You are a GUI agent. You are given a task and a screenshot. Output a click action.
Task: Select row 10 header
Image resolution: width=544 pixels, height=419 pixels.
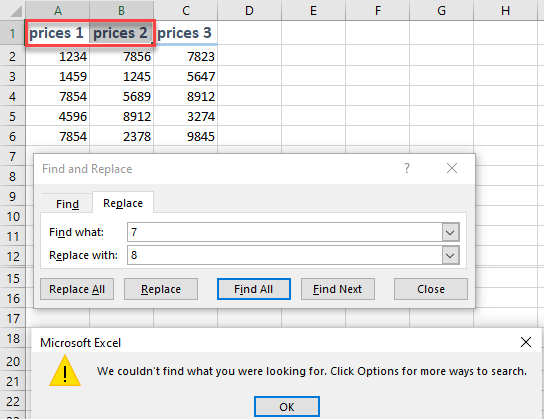point(12,216)
